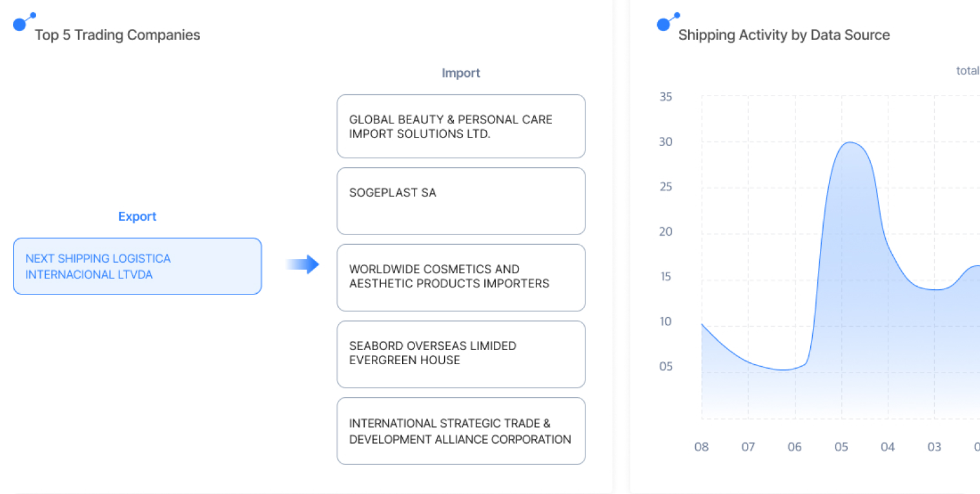Click the 35 value on the y-axis

point(666,97)
